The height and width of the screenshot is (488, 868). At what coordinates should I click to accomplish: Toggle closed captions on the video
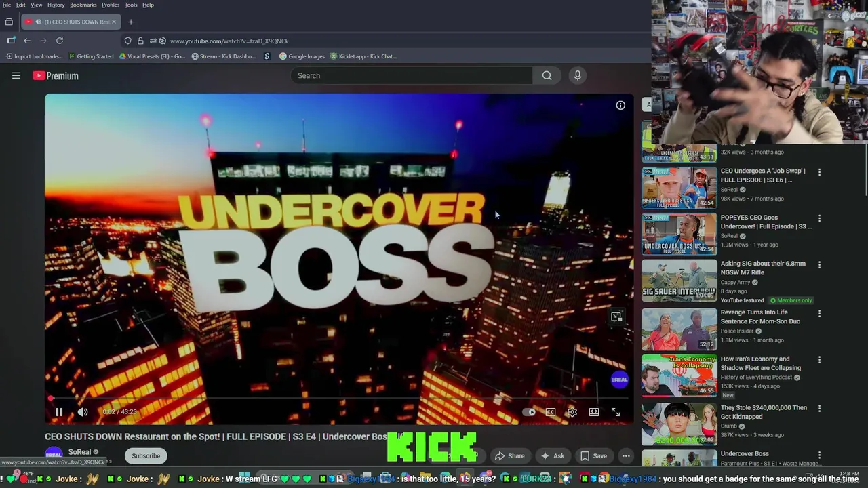[x=551, y=412]
